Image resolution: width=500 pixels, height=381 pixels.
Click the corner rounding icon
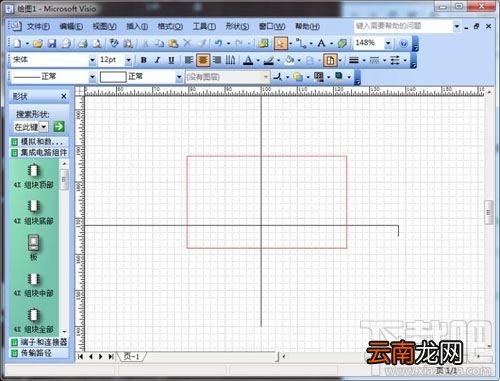coord(277,77)
